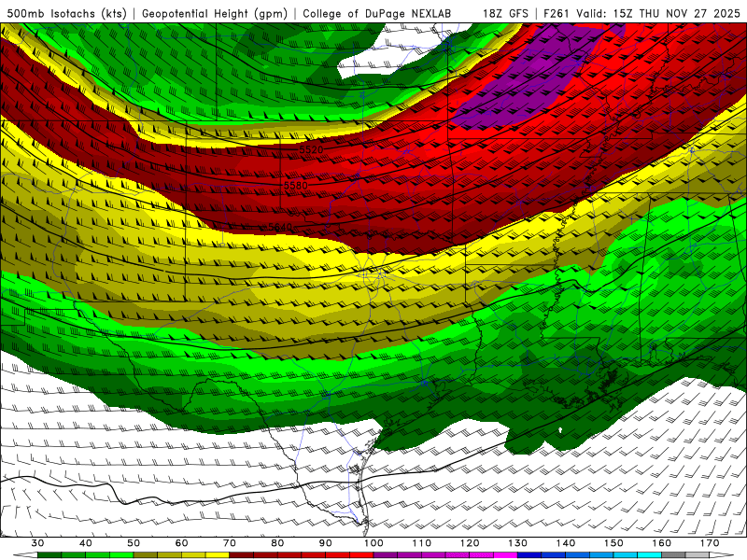747x560 pixels.
Task: Click the 5640 height contour label
Action: click(x=280, y=227)
